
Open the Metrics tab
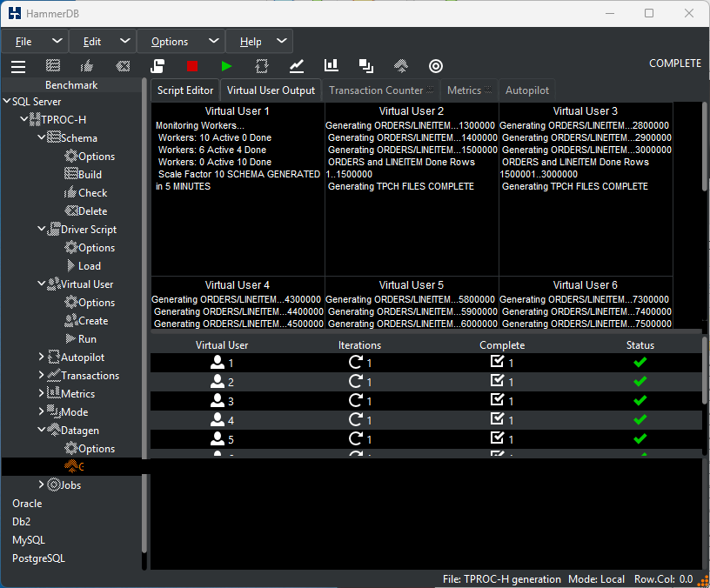pyautogui.click(x=469, y=90)
